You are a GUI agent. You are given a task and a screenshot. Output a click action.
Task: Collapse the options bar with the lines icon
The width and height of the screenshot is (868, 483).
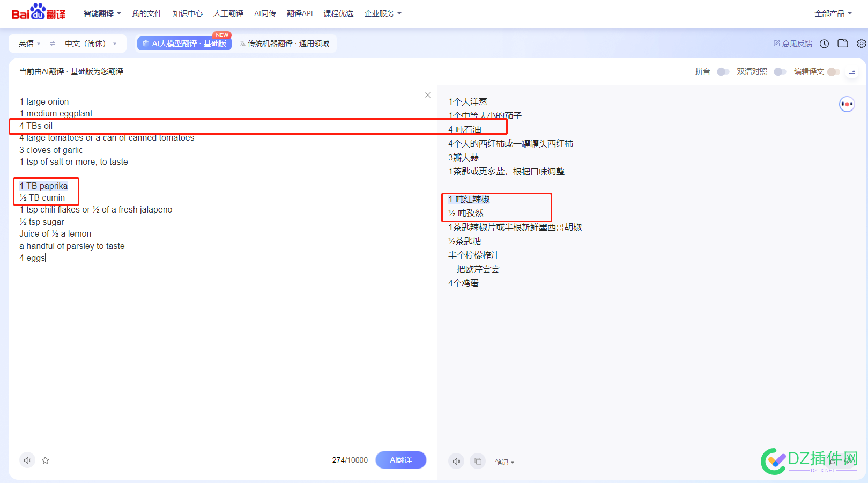coord(852,71)
